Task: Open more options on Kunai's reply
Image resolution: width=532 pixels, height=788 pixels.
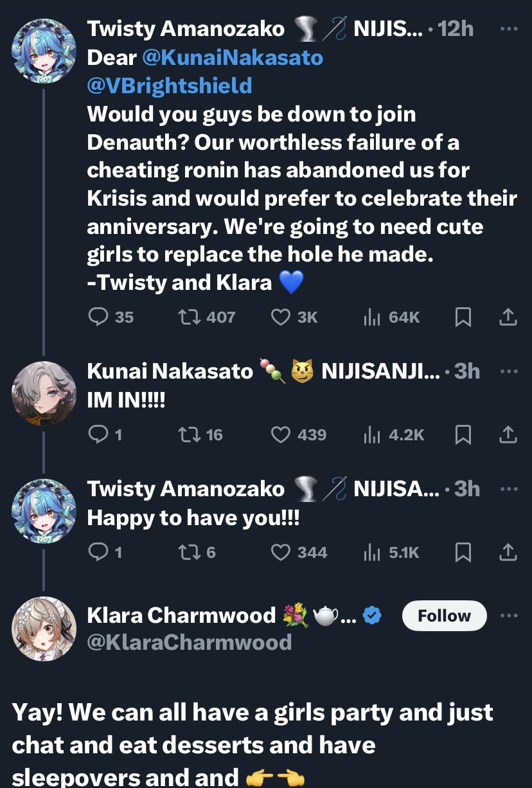Action: pos(508,371)
